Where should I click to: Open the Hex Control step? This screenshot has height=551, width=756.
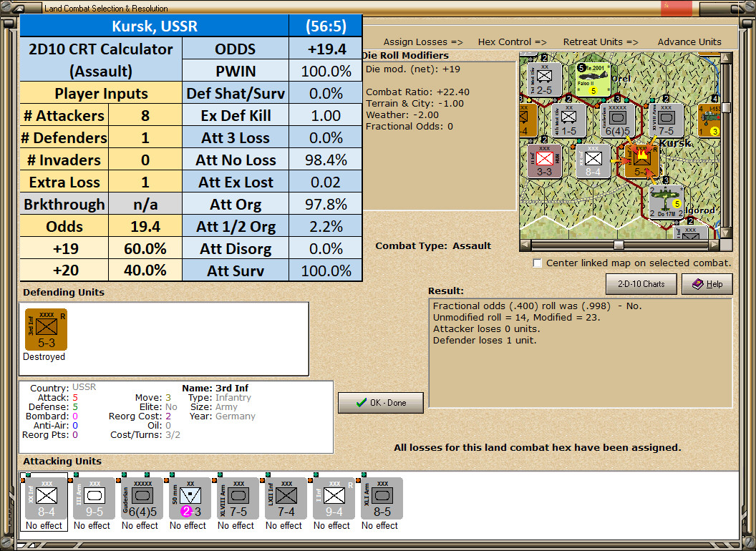(512, 42)
